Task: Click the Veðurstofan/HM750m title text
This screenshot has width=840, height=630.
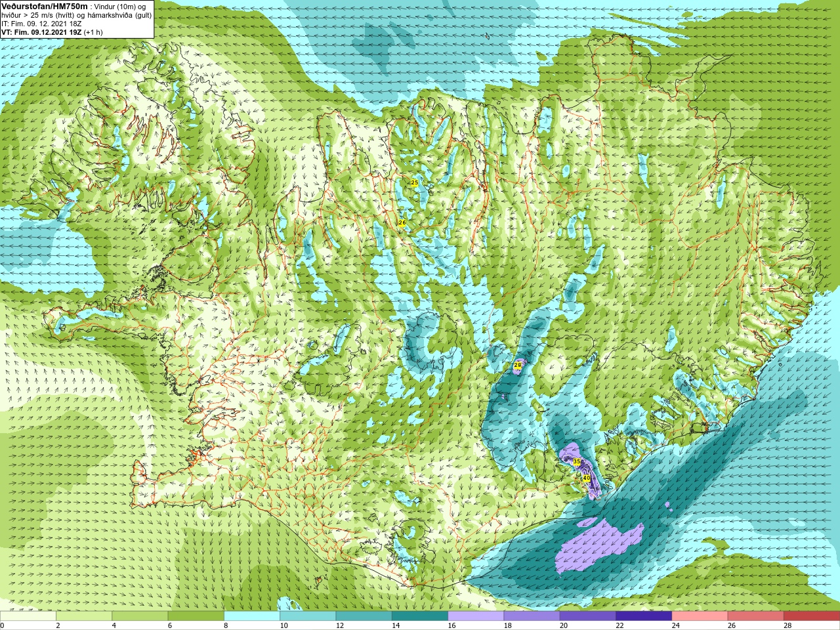Action: tap(45, 6)
